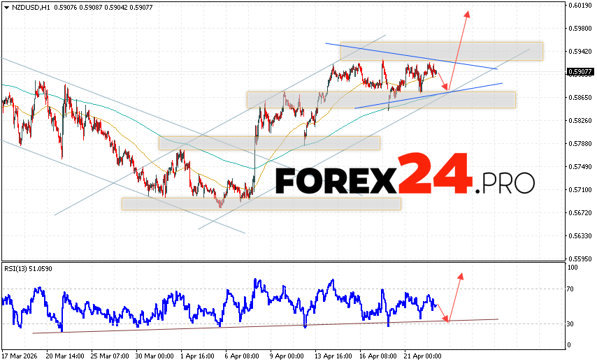The height and width of the screenshot is (364, 597).
Task: Click the 0.55950 price axis label
Action: [x=581, y=258]
